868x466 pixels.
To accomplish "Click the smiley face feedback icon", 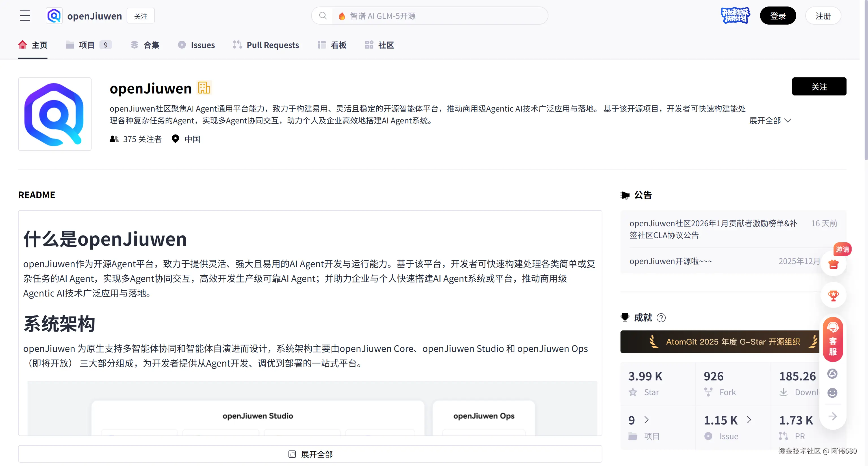I will pos(832,393).
